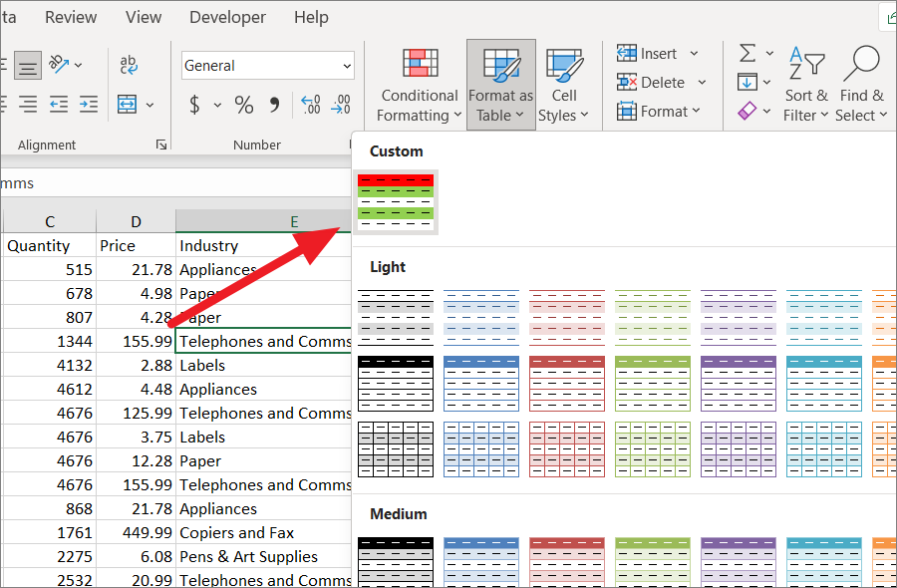Expand Clear dropdown arrow

click(x=766, y=111)
